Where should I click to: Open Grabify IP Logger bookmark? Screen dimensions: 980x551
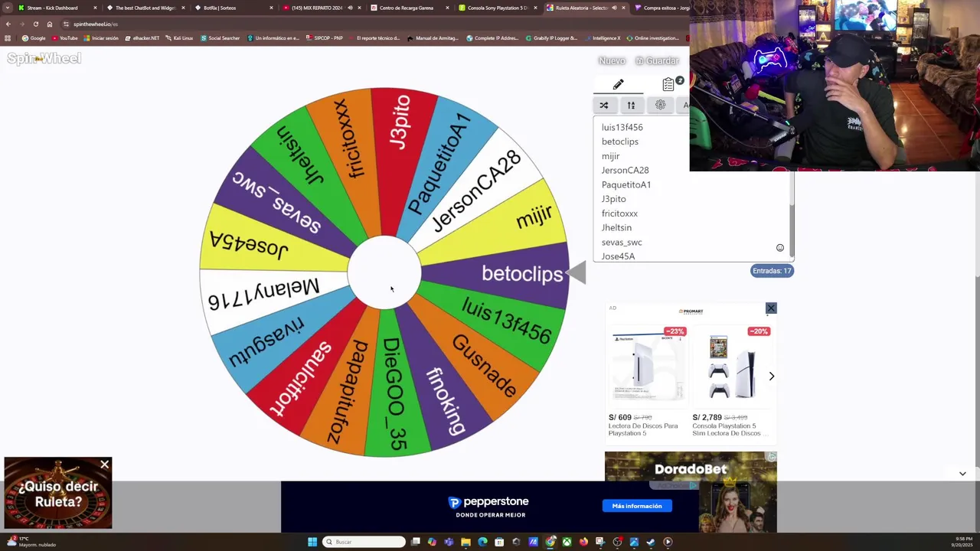tap(551, 38)
